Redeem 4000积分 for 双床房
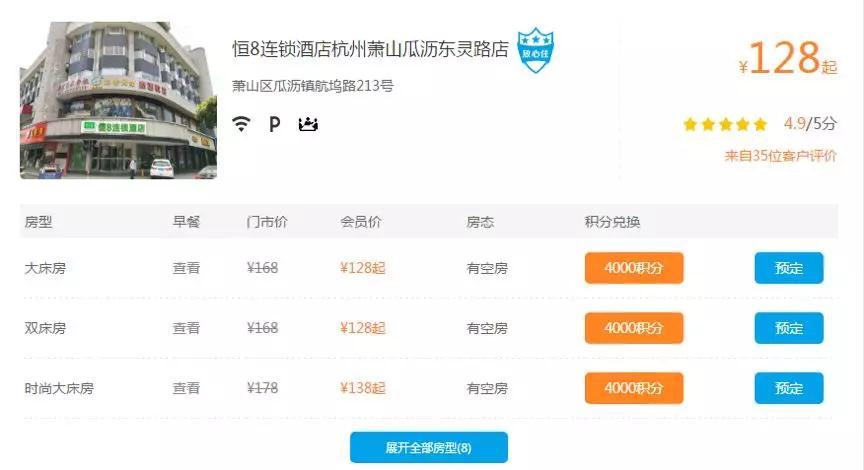864x470 pixels. (634, 328)
